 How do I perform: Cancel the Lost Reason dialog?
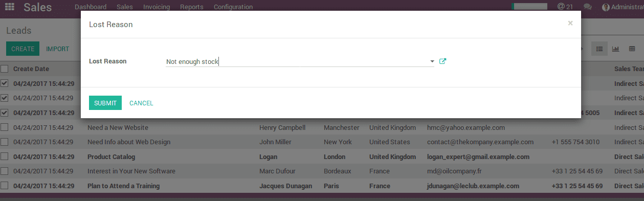coord(141,103)
